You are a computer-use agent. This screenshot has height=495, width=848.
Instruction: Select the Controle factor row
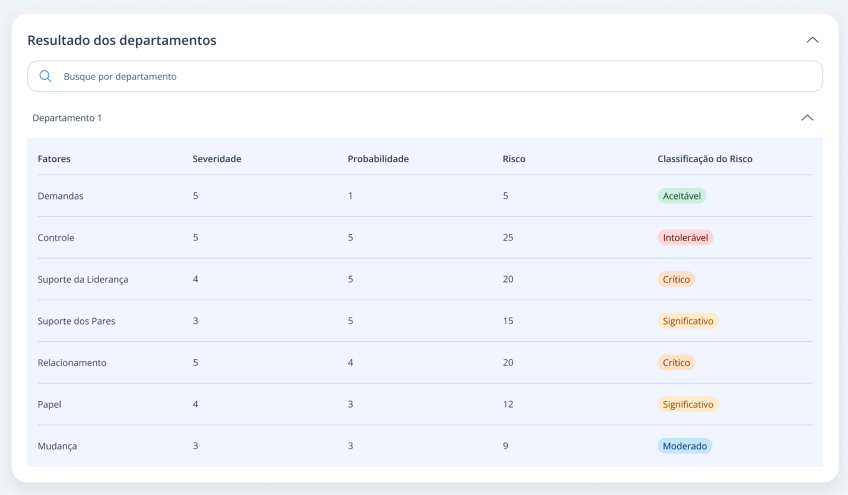[x=425, y=237]
